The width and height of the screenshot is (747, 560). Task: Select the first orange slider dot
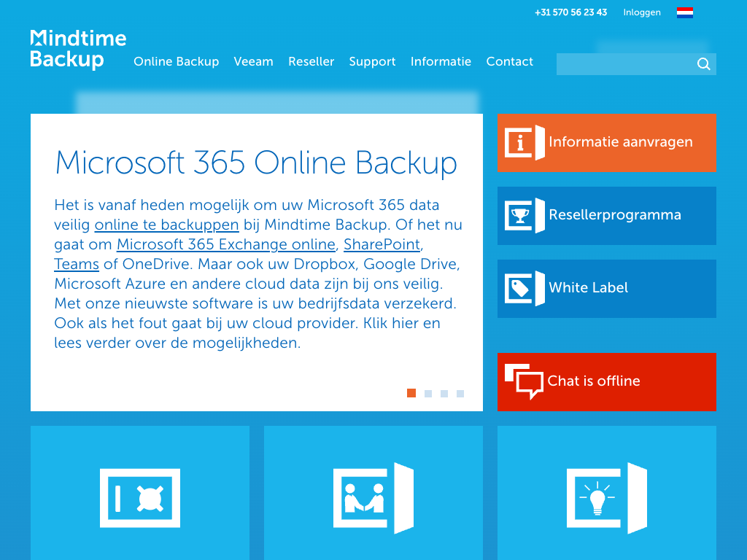(x=411, y=393)
